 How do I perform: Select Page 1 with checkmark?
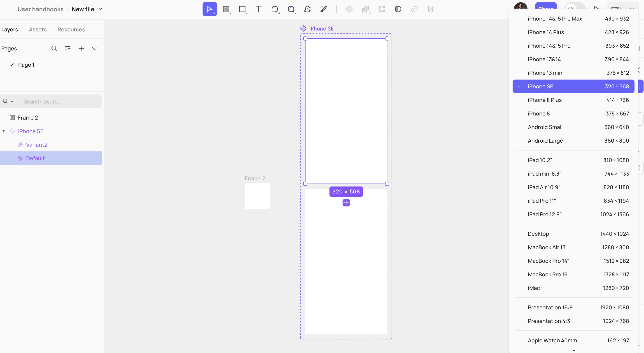(x=26, y=65)
